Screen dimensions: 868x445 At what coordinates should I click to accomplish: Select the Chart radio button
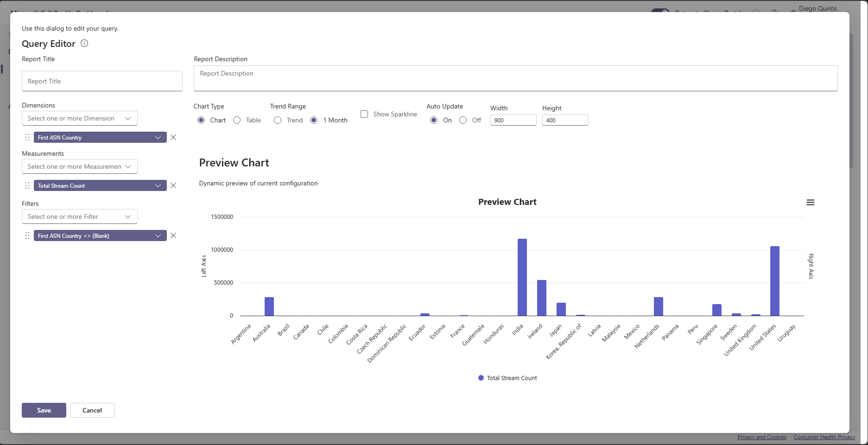(201, 120)
